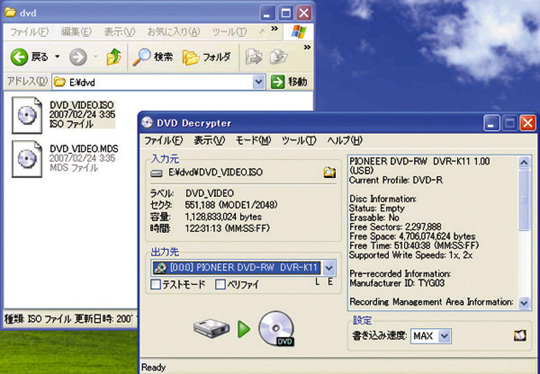Expand hidden Explorer toolbar buttons chevron
Screen dimensions: 540x374
307,47
